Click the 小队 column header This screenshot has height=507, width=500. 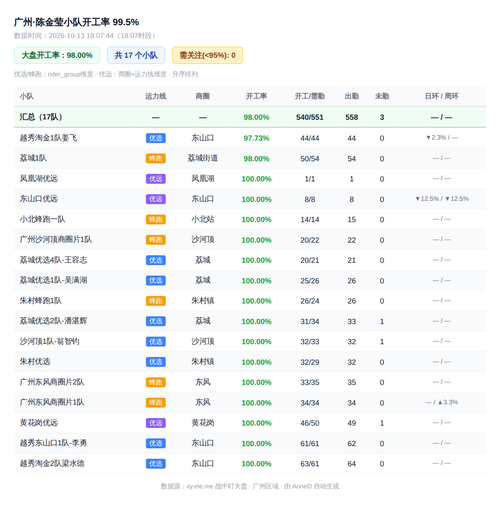(x=27, y=96)
